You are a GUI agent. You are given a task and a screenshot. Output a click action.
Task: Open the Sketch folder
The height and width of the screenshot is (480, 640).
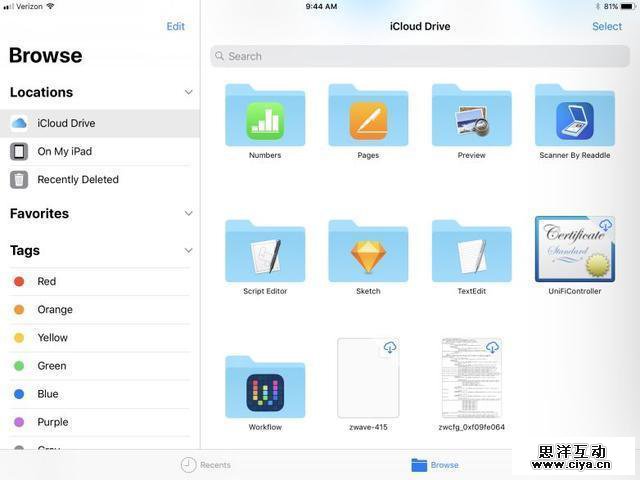click(368, 253)
